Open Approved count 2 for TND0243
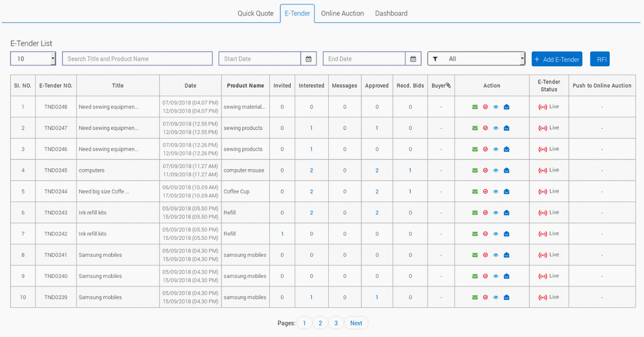The image size is (644, 337). pyautogui.click(x=377, y=213)
